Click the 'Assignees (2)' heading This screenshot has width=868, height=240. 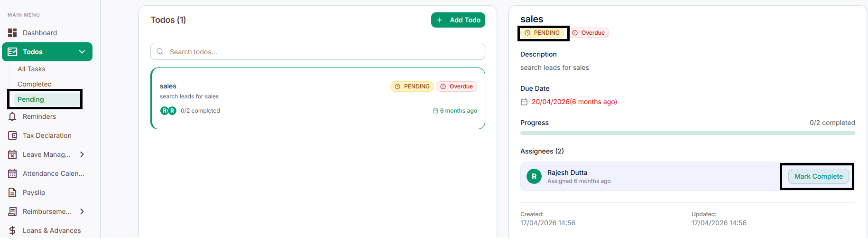[542, 151]
